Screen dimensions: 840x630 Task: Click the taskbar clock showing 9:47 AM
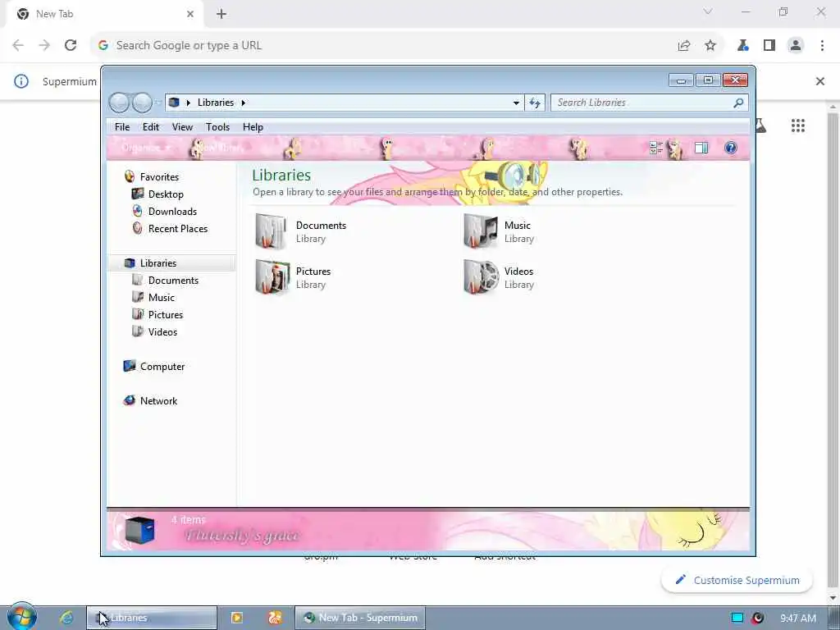pos(797,619)
